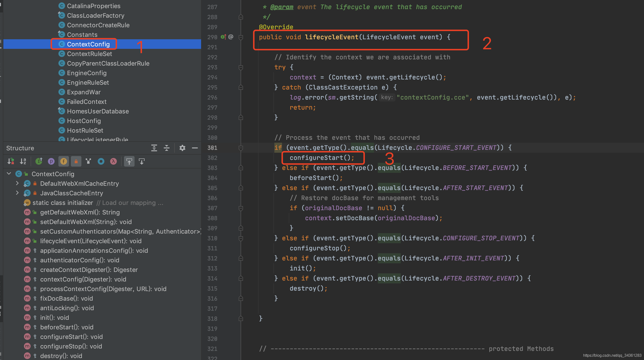Expand DefaultWebXmlCacheEntry inner class
This screenshot has width=644, height=360.
[x=17, y=183]
